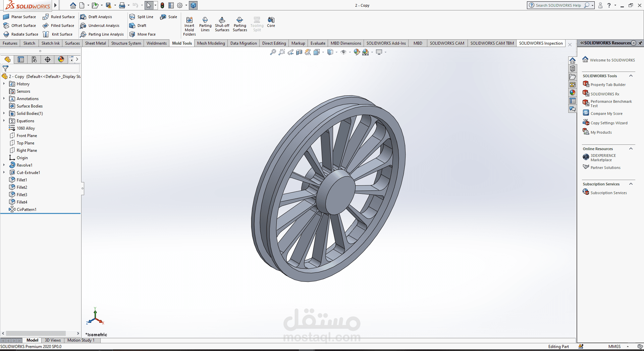
Task: Click the Scale tool
Action: pos(169,17)
